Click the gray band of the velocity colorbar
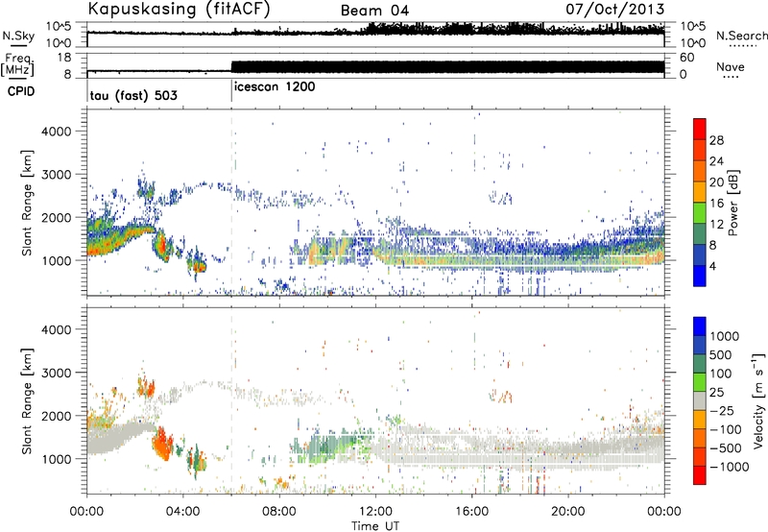 click(x=700, y=401)
